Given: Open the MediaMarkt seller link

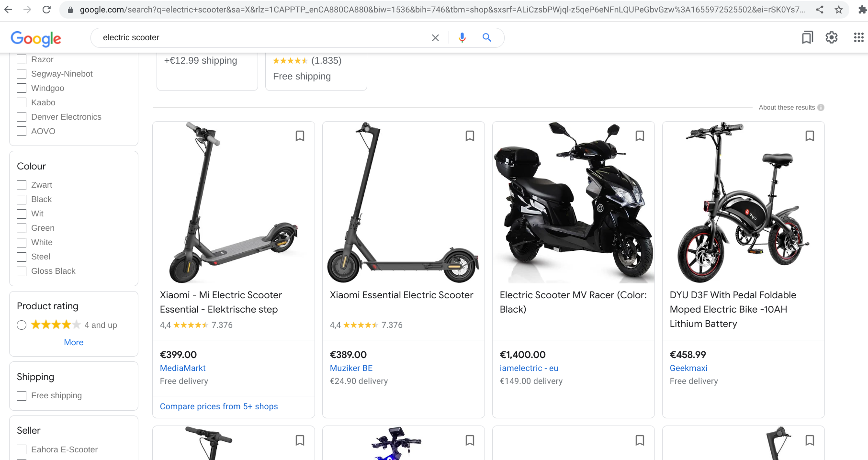Looking at the screenshot, I should tap(183, 368).
